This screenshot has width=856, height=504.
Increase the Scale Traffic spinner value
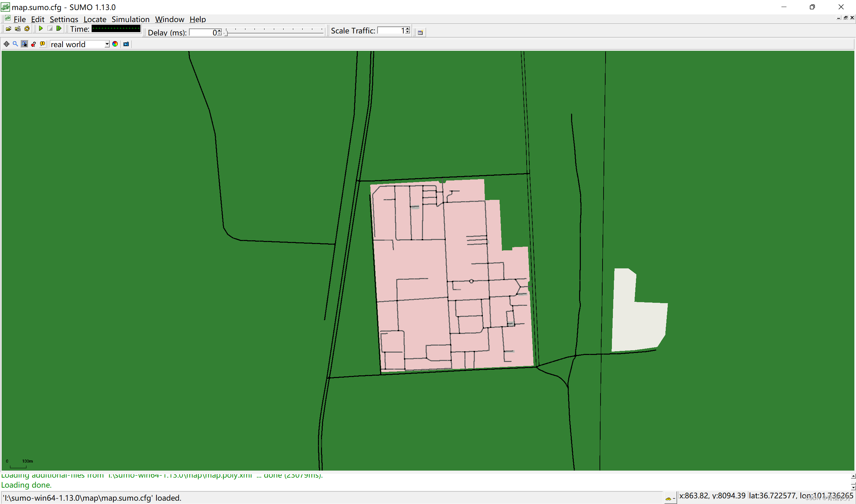408,29
